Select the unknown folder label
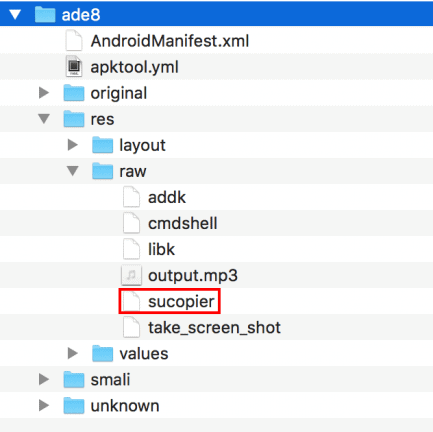 pos(125,406)
